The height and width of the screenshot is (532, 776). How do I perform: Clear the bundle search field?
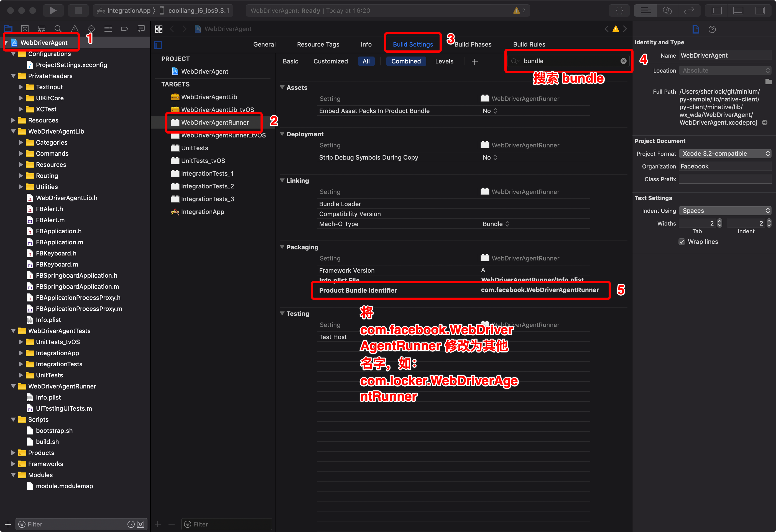point(623,61)
